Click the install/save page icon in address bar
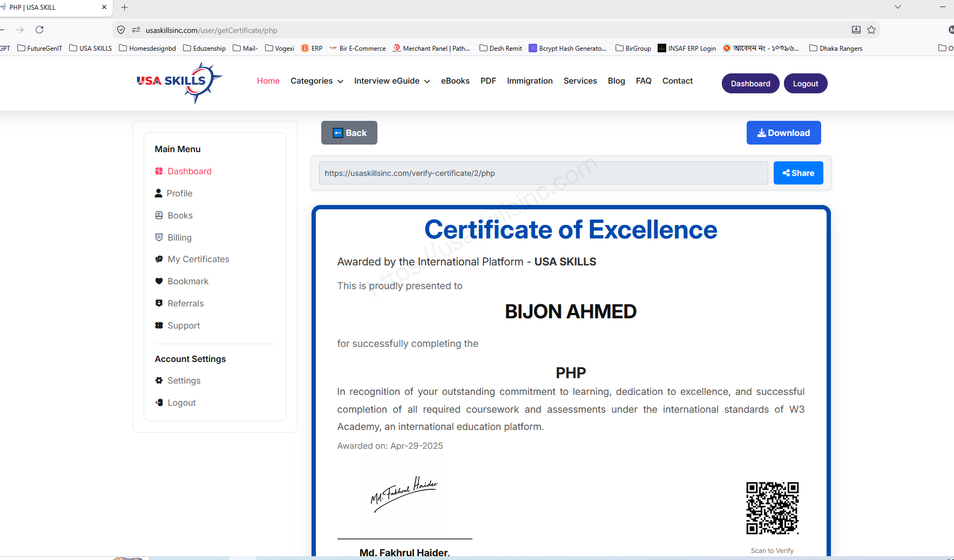Image resolution: width=954 pixels, height=560 pixels. pos(856,30)
